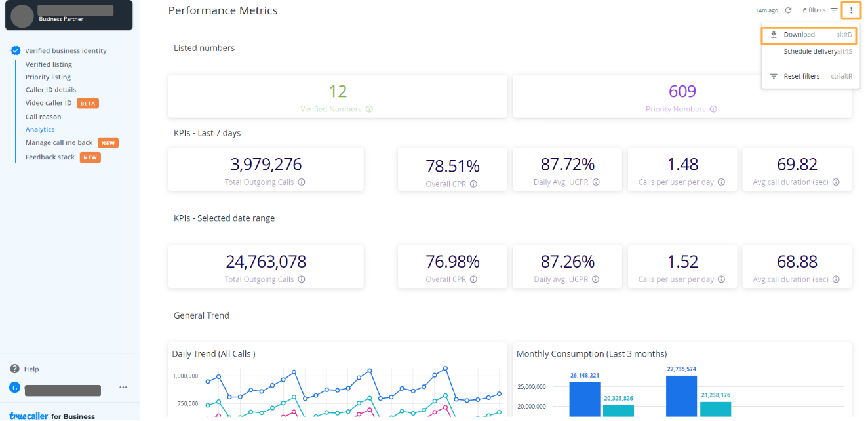868x421 pixels.
Task: Choose Schedule delivery menu entry
Action: pos(810,52)
